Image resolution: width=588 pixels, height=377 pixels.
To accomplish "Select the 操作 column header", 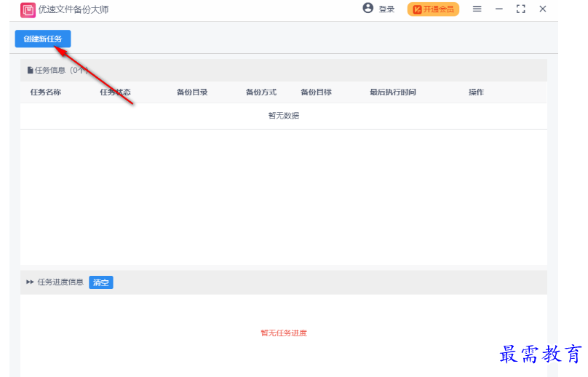I will pos(476,92).
